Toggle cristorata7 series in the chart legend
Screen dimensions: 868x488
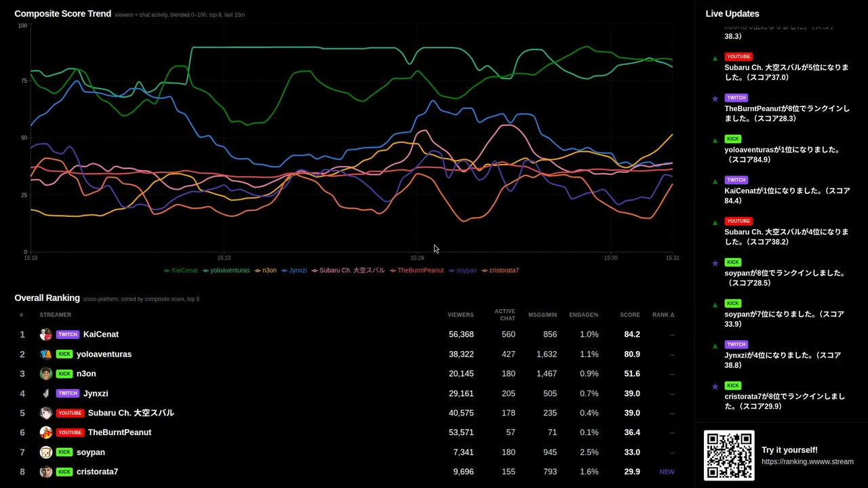pyautogui.click(x=500, y=270)
